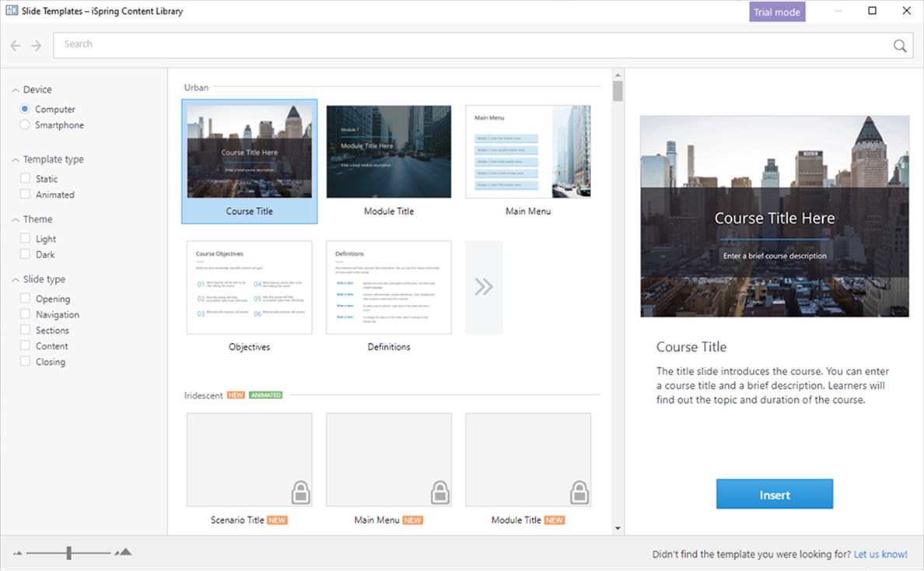Select the Objectives template thumbnail
This screenshot has width=924, height=571.
[x=249, y=287]
